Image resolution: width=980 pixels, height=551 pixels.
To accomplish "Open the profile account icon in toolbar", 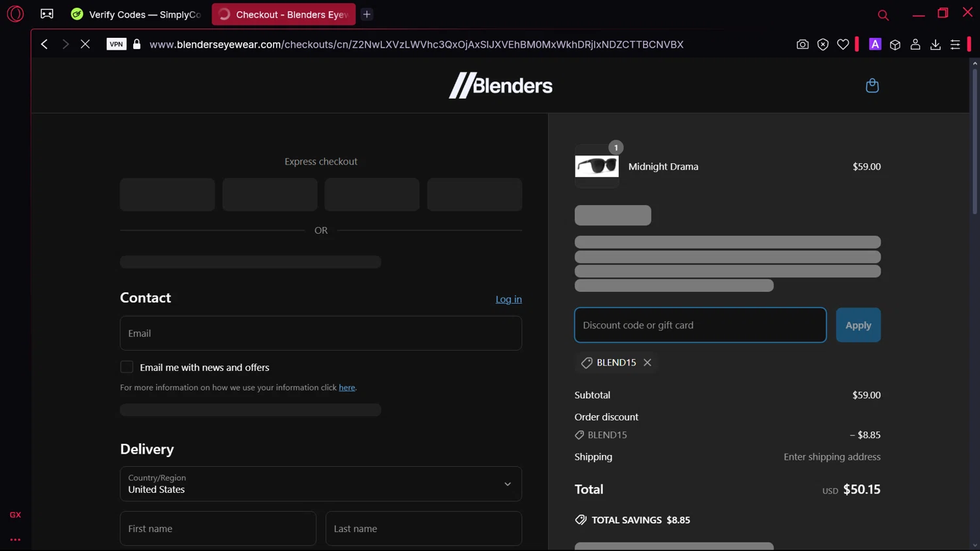I will click(x=915, y=44).
